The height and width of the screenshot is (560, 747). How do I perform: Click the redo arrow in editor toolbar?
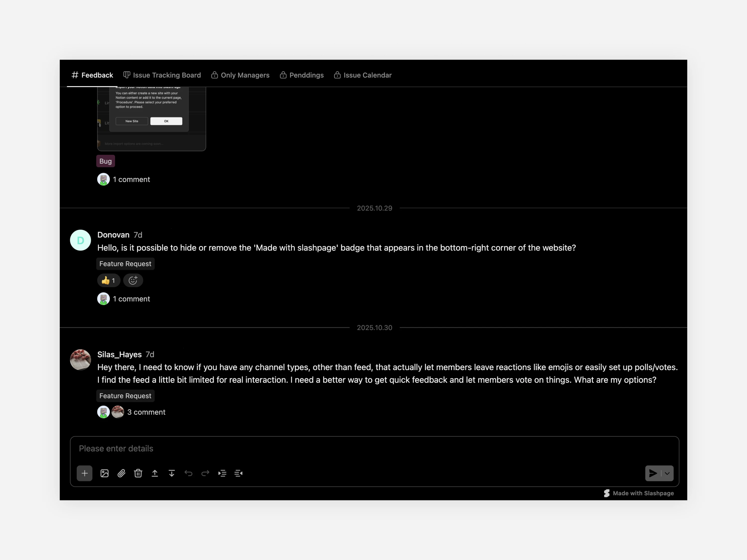(205, 473)
